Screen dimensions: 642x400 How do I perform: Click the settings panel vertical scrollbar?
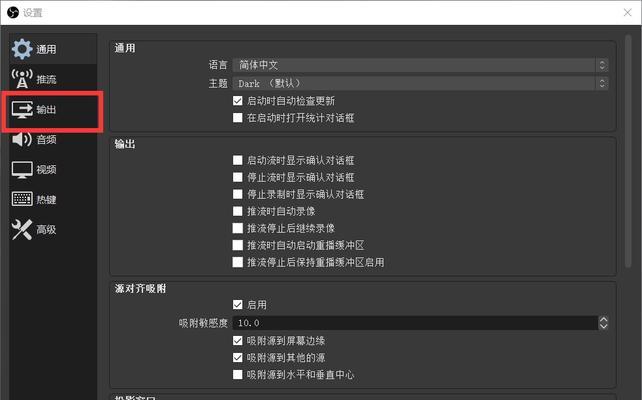point(628,151)
